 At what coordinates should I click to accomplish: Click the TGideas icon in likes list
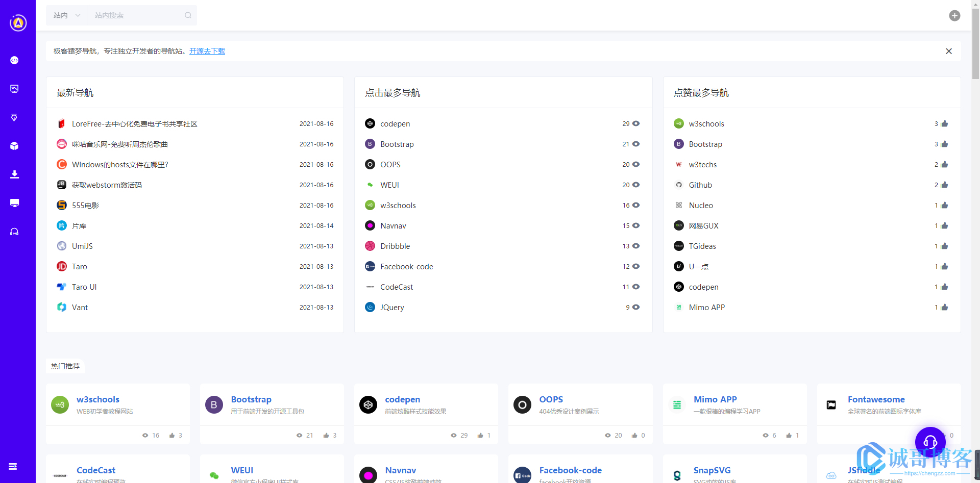point(679,246)
